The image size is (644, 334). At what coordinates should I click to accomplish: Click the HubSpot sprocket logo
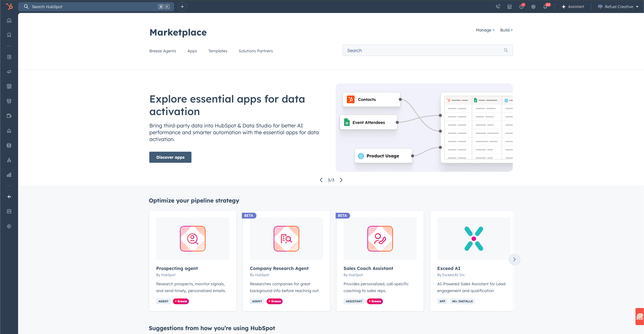click(x=9, y=7)
